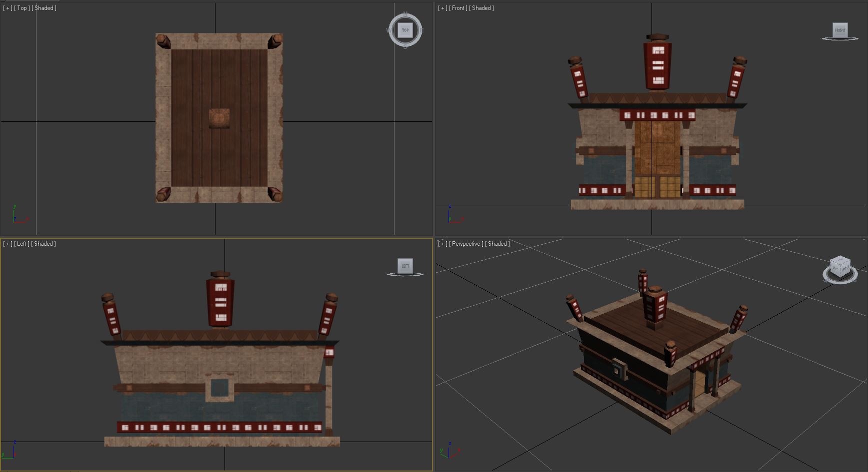Click the compass ring under FRONT ViewCube
868x472 pixels.
tap(840, 38)
